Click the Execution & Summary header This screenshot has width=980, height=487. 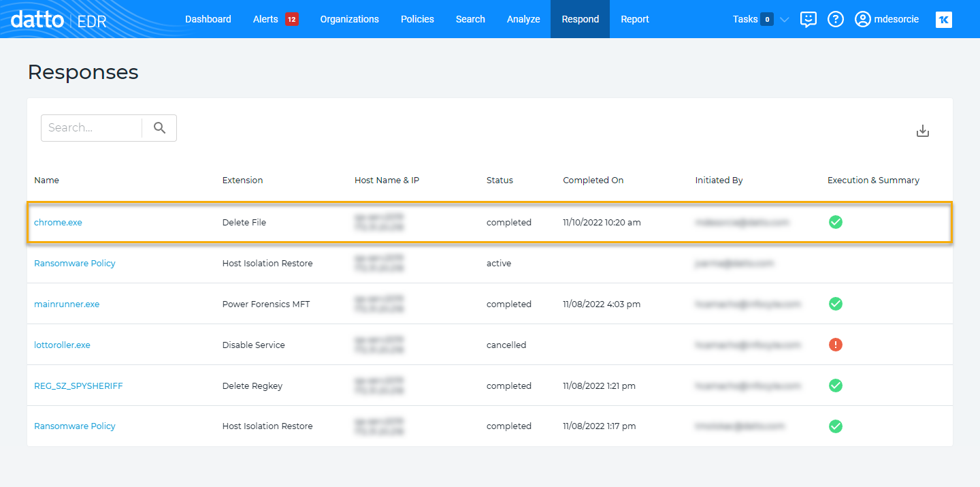[873, 180]
